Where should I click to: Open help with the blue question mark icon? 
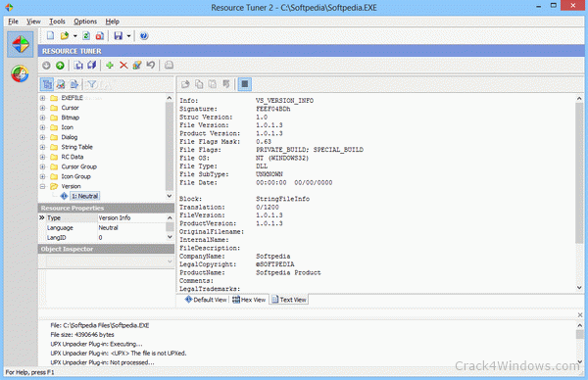click(x=144, y=35)
